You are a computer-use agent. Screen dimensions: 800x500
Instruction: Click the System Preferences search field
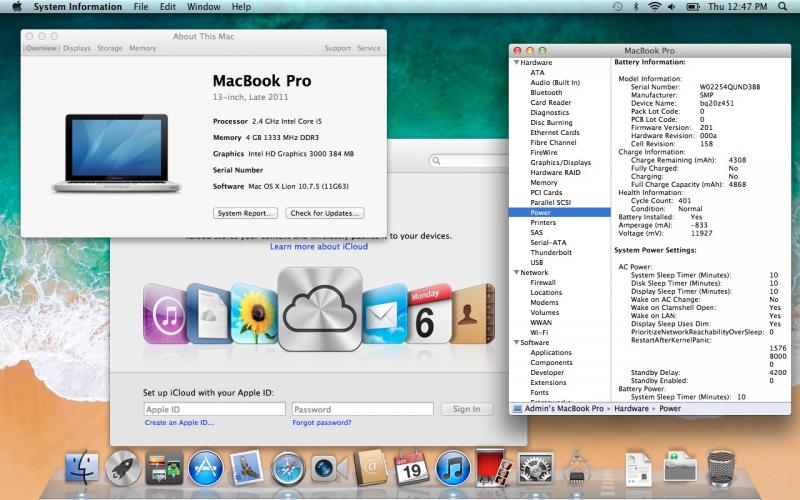coord(469,161)
